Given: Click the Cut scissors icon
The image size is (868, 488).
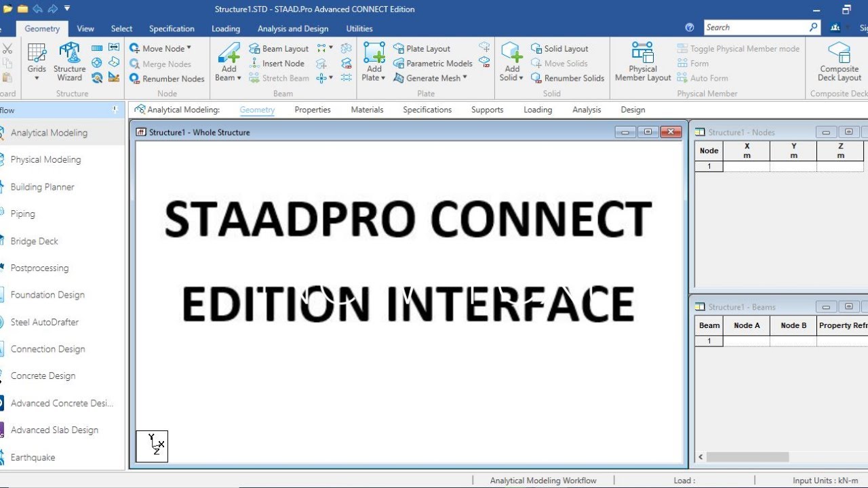Looking at the screenshot, I should tap(7, 48).
